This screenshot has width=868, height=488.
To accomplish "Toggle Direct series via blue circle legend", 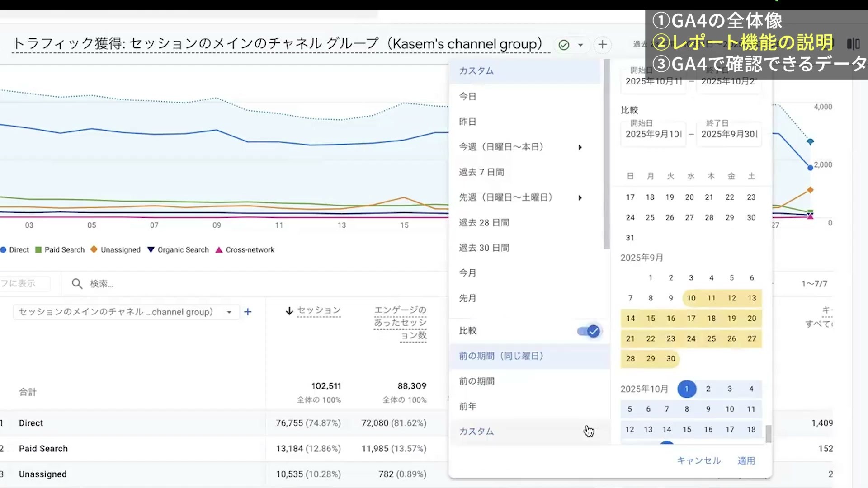I will pos(4,250).
